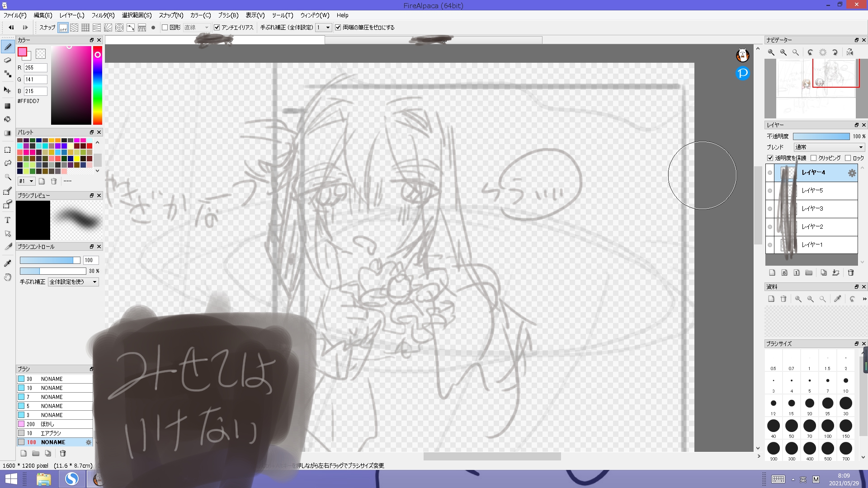Open 選択範囲(S) menu

click(x=137, y=15)
